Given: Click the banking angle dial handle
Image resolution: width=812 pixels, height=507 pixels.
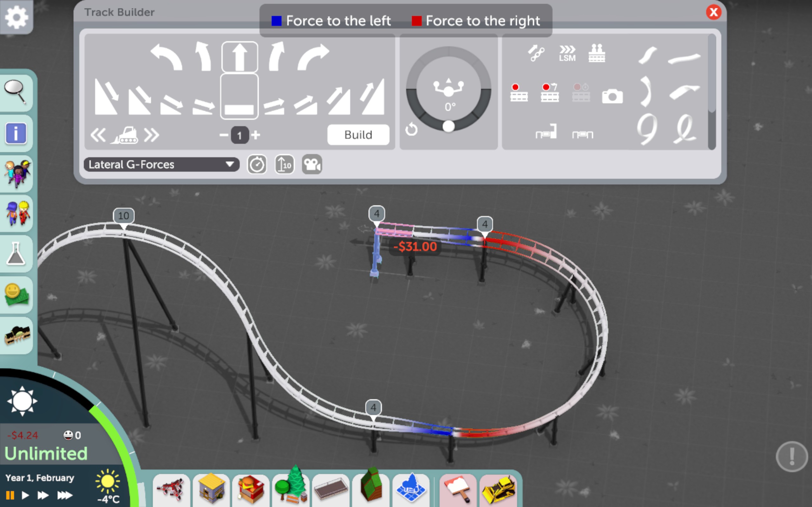Looking at the screenshot, I should point(448,126).
